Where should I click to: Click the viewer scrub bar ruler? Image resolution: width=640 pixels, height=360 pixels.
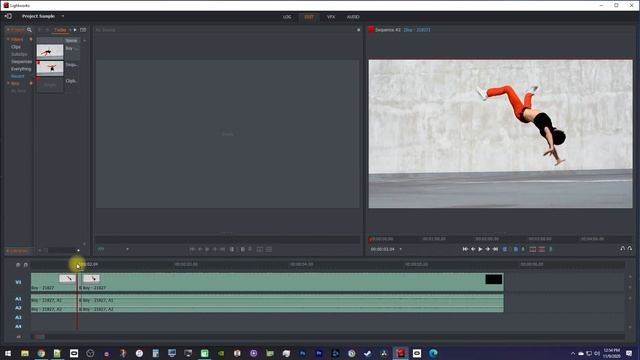pos(500,239)
